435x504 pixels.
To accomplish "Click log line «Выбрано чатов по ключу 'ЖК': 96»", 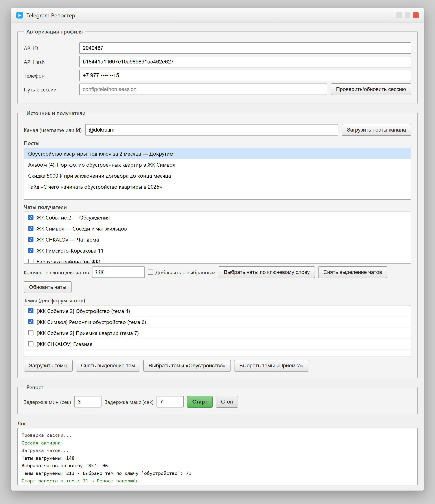I will pos(65,466).
